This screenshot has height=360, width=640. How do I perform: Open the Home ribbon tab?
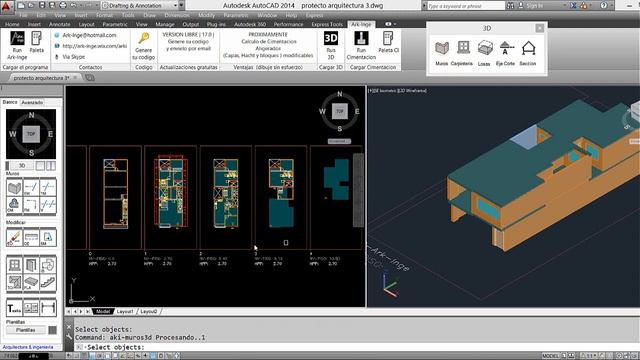pyautogui.click(x=12, y=24)
